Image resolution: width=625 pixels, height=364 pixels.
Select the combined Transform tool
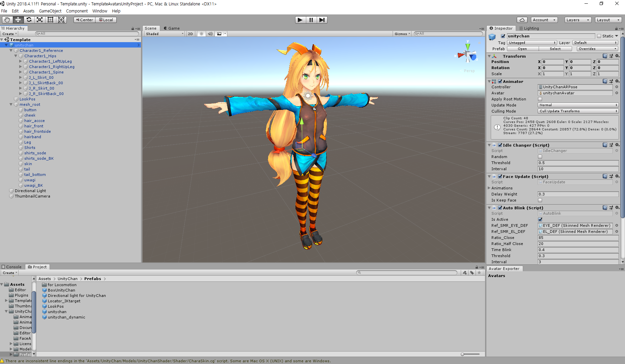click(61, 20)
